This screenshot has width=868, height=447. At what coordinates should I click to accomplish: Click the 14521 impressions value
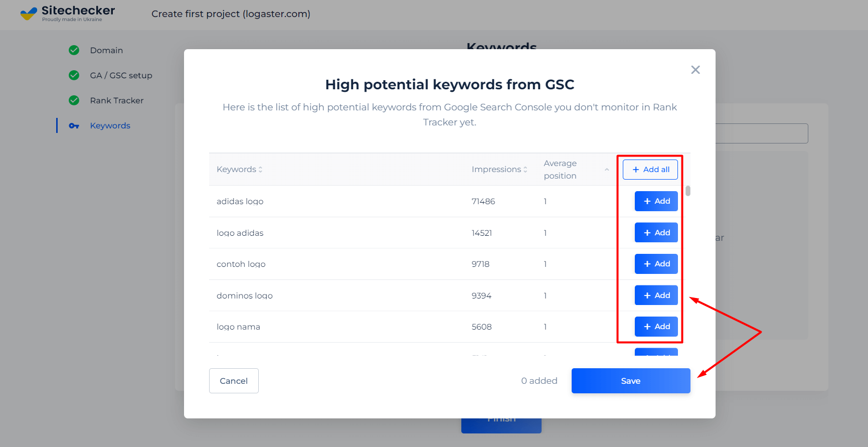482,233
